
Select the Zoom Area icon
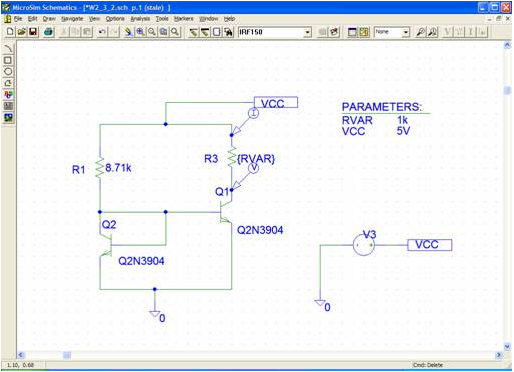(163, 32)
